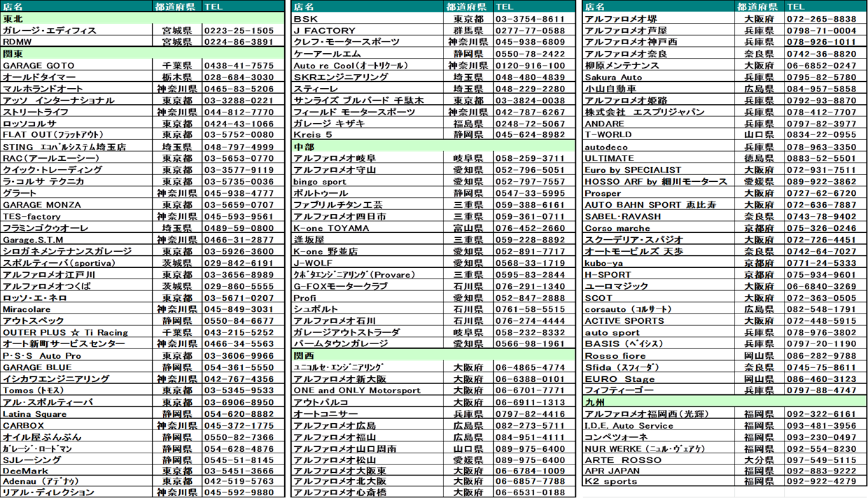This screenshot has height=498, width=868.
Task: Select the 九州 region header row
Action: point(724,402)
